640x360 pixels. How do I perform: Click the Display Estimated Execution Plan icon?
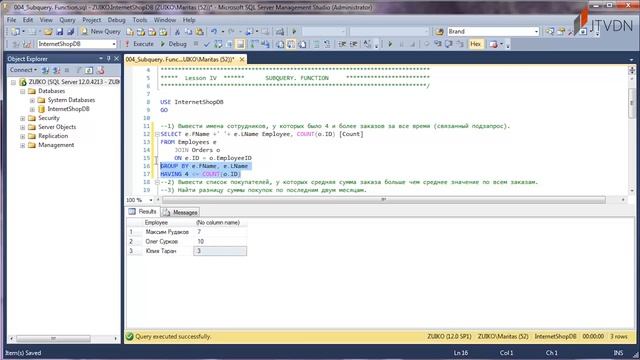tap(218, 44)
